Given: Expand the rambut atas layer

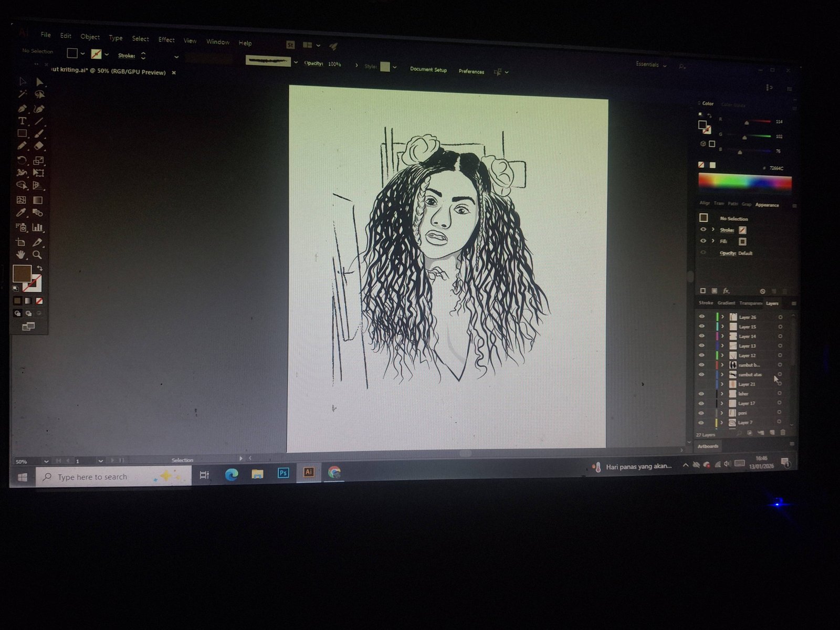Looking at the screenshot, I should [722, 374].
